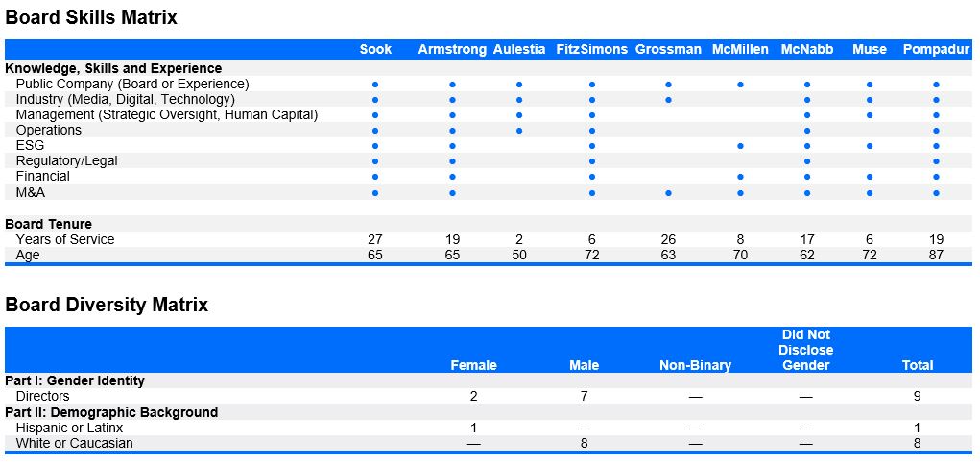
Task: Click the Board Skills Matrix title
Action: [x=91, y=17]
